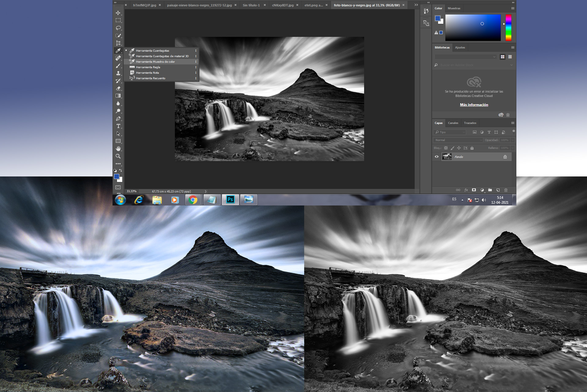
Task: Create a new layer in Capas panel
Action: click(498, 190)
